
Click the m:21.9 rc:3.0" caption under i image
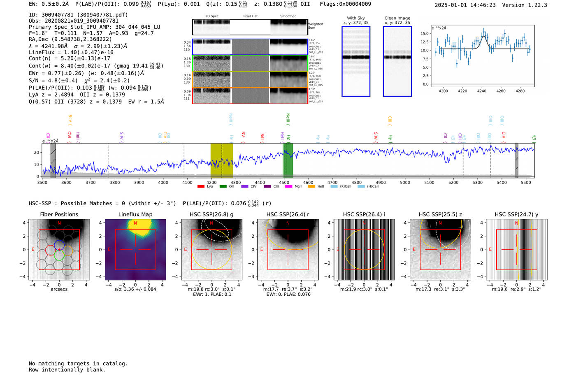pos(364,289)
